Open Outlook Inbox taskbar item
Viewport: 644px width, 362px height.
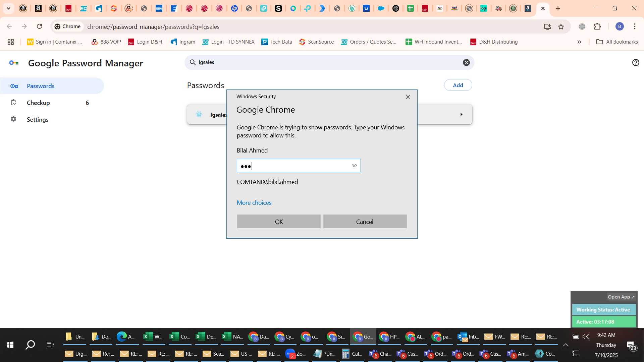(x=469, y=337)
